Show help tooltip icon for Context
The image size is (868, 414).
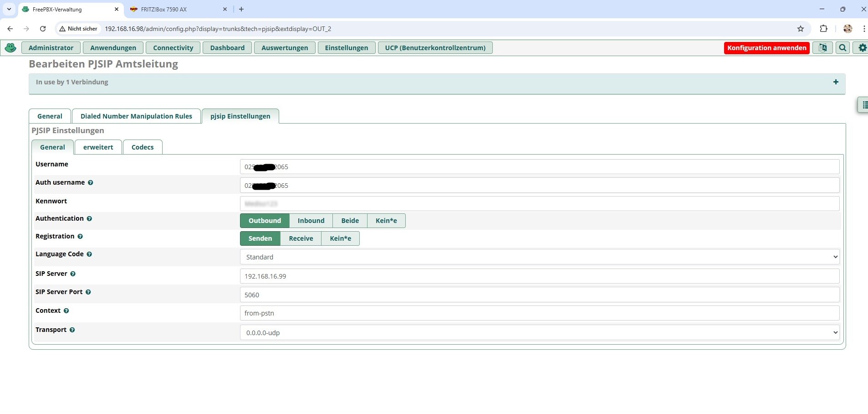coord(66,311)
